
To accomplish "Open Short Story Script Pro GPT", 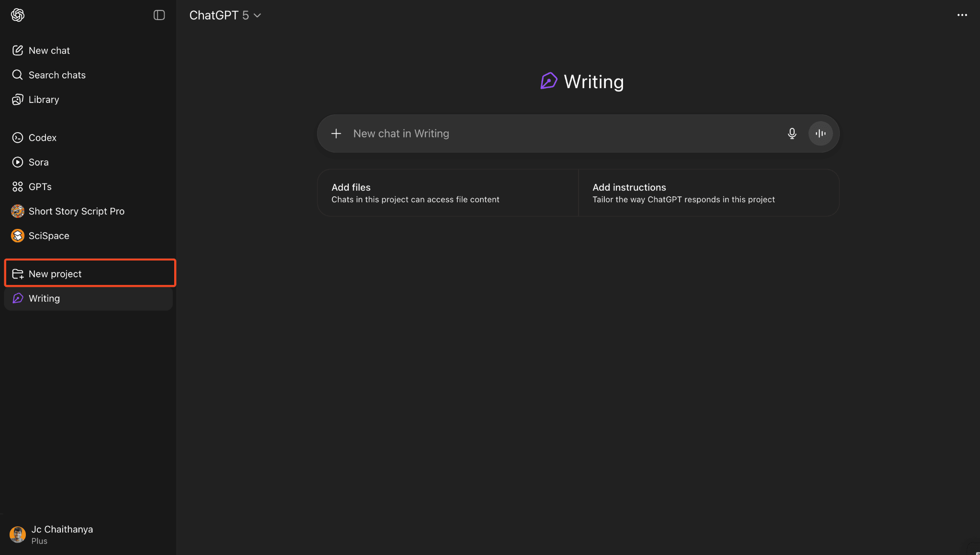I will pyautogui.click(x=76, y=211).
